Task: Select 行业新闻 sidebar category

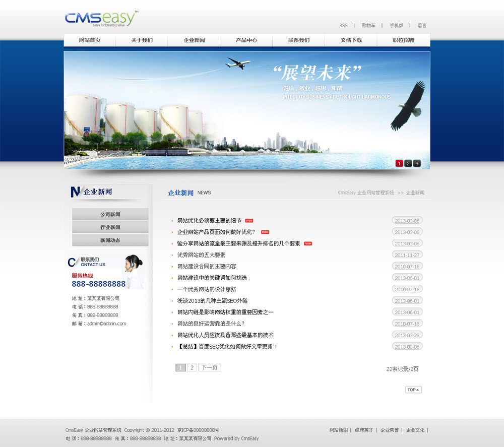Action: tap(110, 227)
